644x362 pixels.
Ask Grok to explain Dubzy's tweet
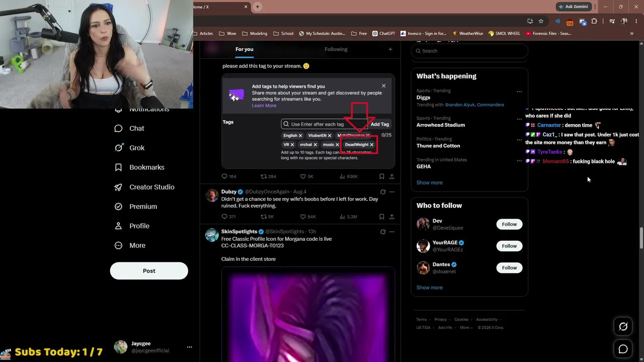click(383, 192)
